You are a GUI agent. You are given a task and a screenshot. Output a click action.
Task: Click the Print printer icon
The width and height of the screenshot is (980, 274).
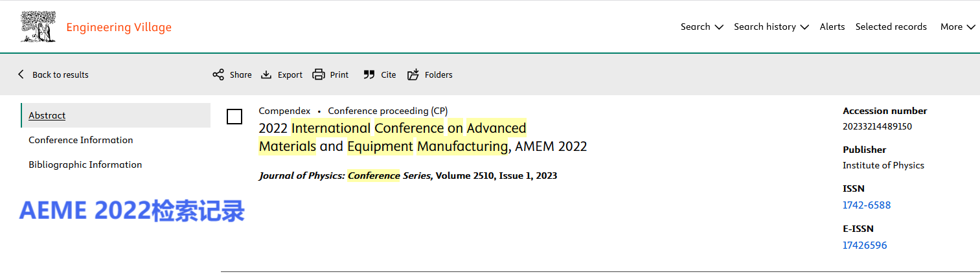318,74
